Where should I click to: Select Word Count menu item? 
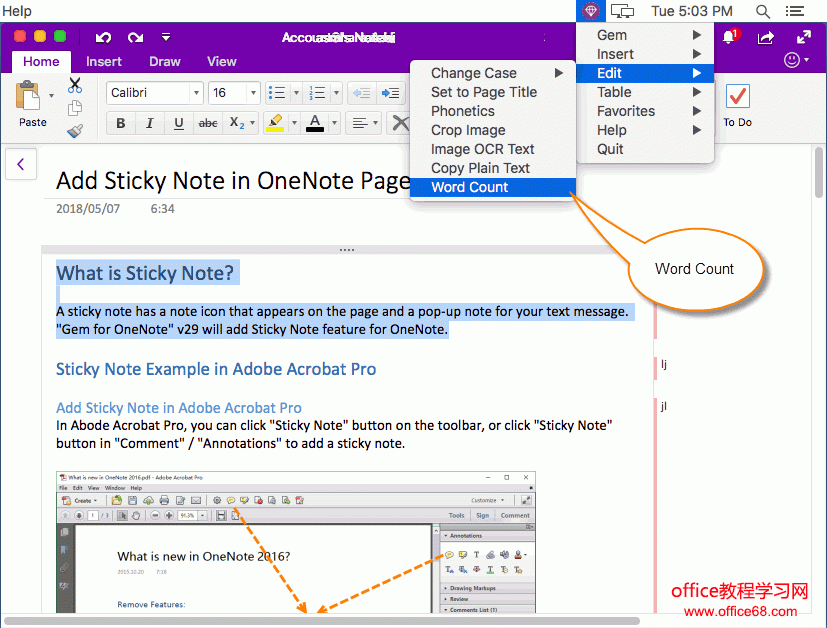[493, 187]
